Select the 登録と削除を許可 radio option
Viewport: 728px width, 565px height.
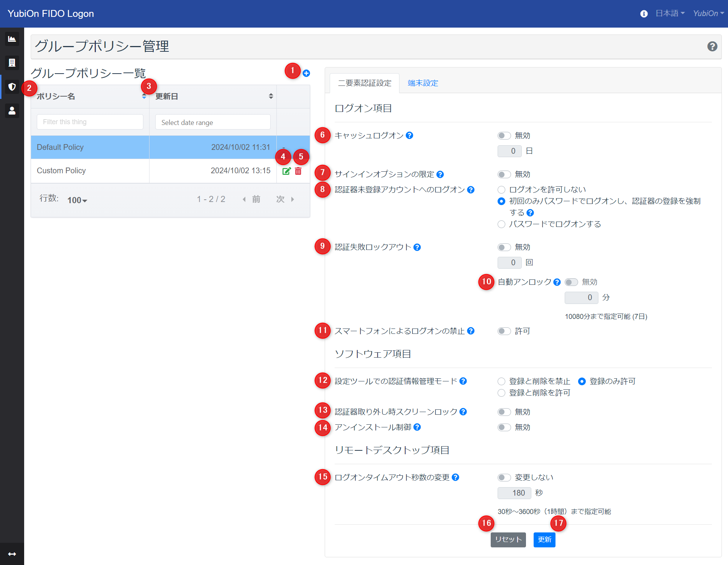coord(501,393)
